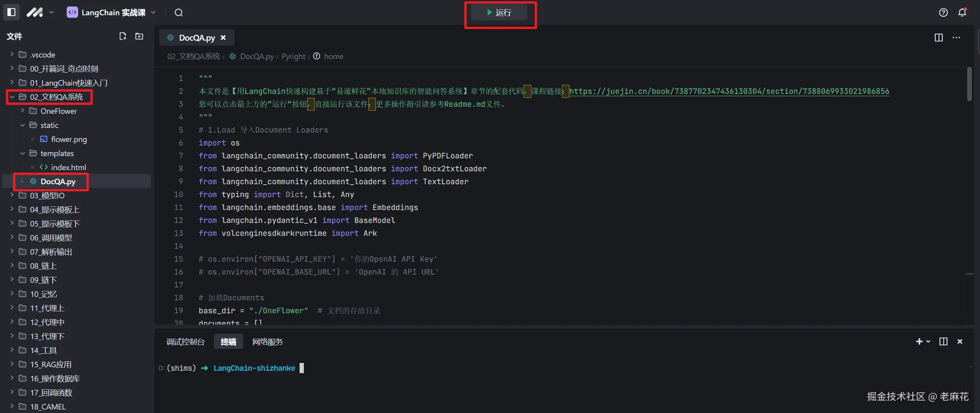
Task: Run the file with 运行 button
Action: (499, 13)
